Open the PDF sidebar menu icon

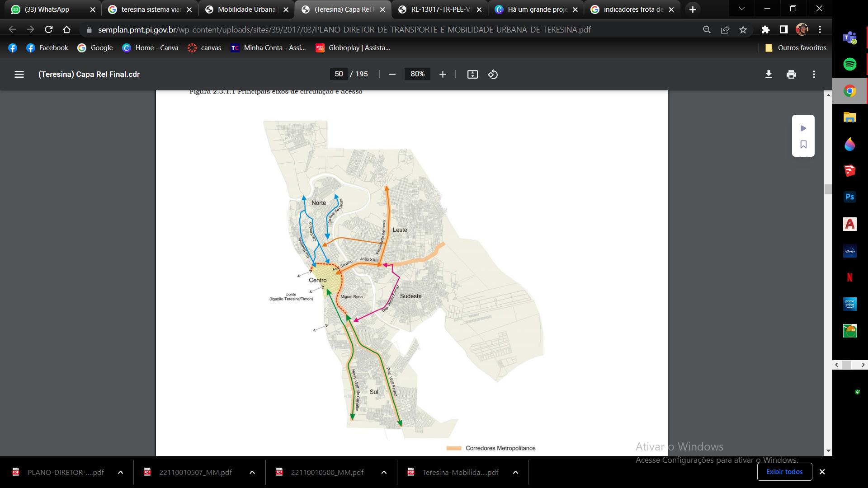19,74
